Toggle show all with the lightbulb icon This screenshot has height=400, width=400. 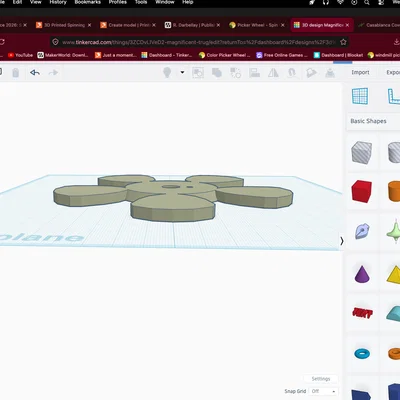167,72
